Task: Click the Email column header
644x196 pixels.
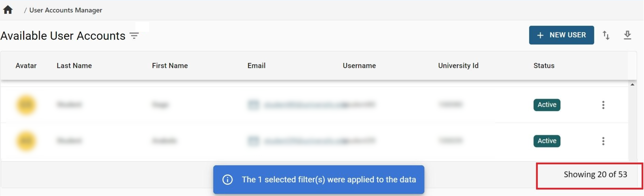Action: point(256,66)
